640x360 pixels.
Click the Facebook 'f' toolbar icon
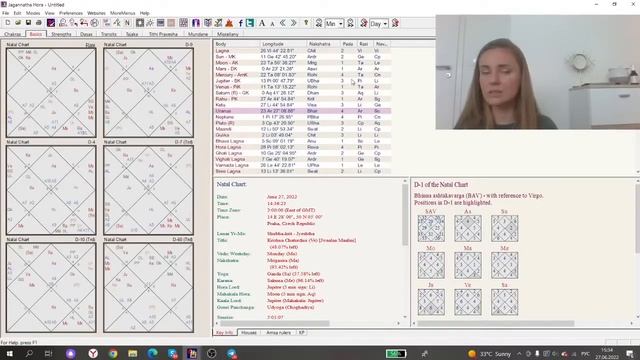[x=240, y=23]
